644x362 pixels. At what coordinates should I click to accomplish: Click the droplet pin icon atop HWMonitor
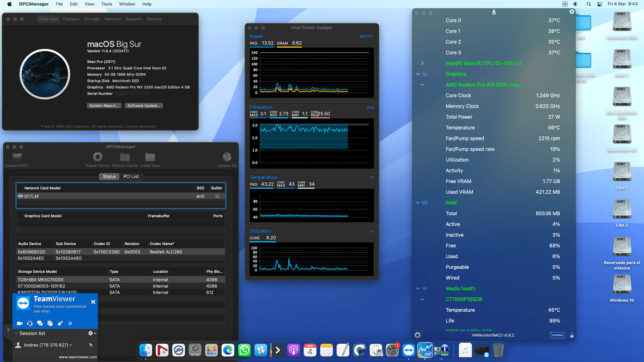point(494,12)
